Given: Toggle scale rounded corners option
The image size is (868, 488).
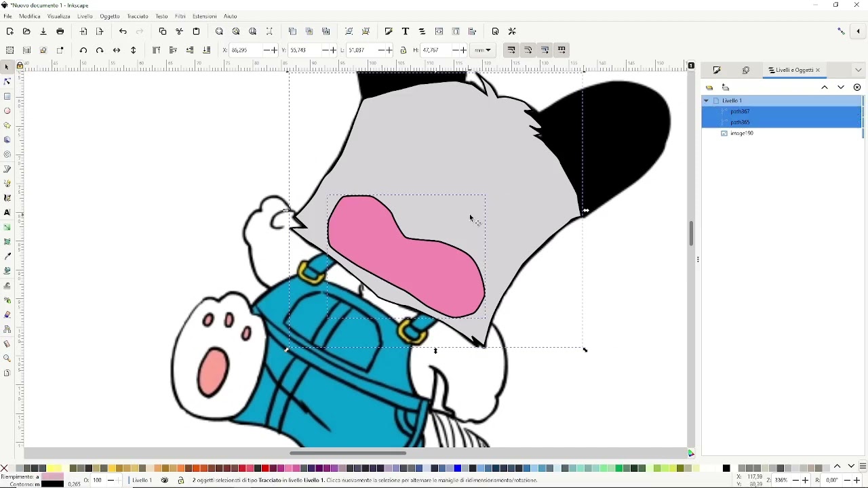Looking at the screenshot, I should 529,50.
